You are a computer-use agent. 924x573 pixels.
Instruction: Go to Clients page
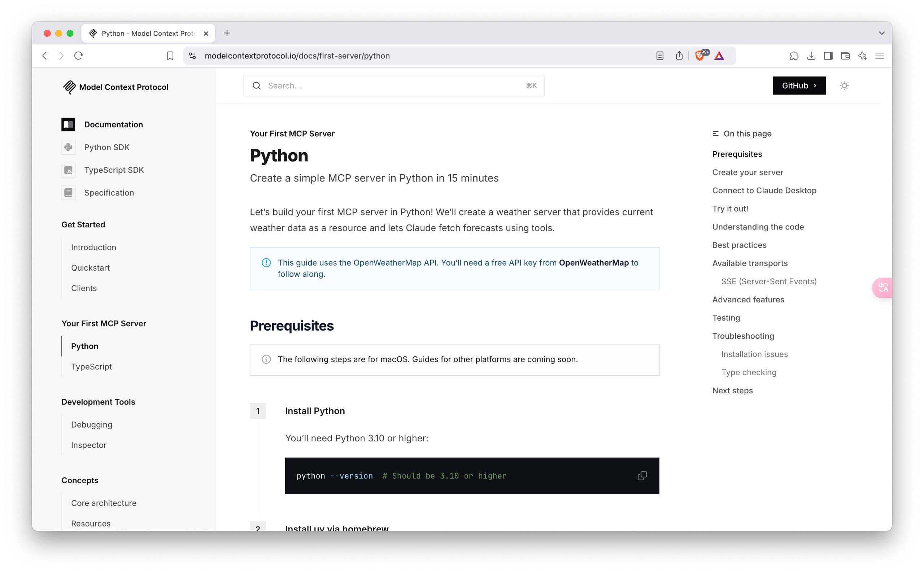pyautogui.click(x=84, y=288)
